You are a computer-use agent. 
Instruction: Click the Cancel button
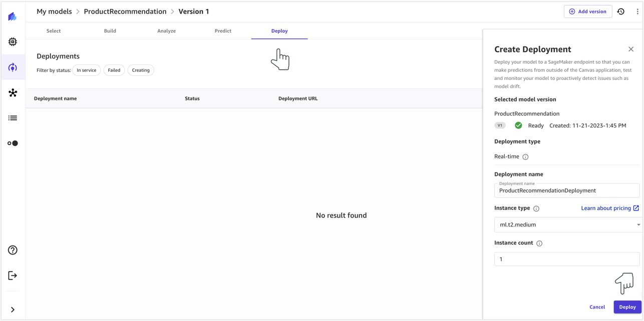click(597, 307)
